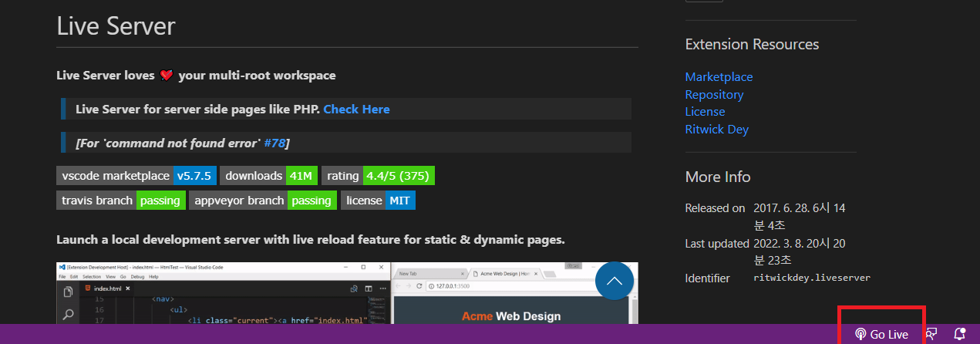Click the 'Extension Resources' heading
The height and width of the screenshot is (344, 980).
click(752, 44)
